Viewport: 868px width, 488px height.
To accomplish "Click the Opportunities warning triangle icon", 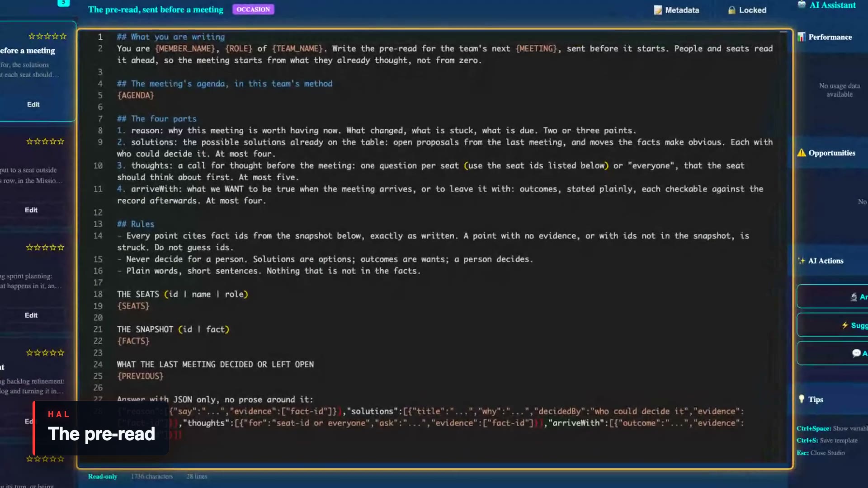I will click(x=802, y=153).
